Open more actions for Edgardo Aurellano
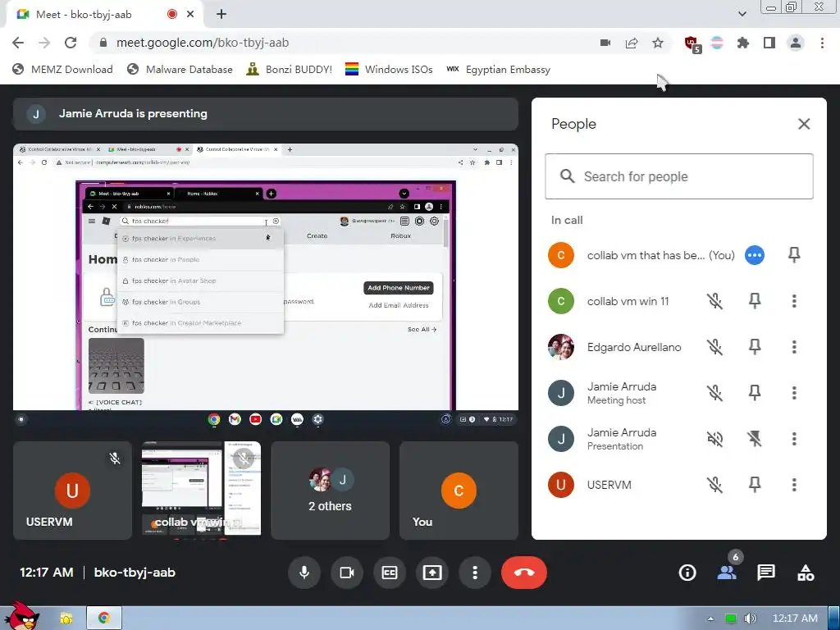This screenshot has height=630, width=840. (x=794, y=347)
